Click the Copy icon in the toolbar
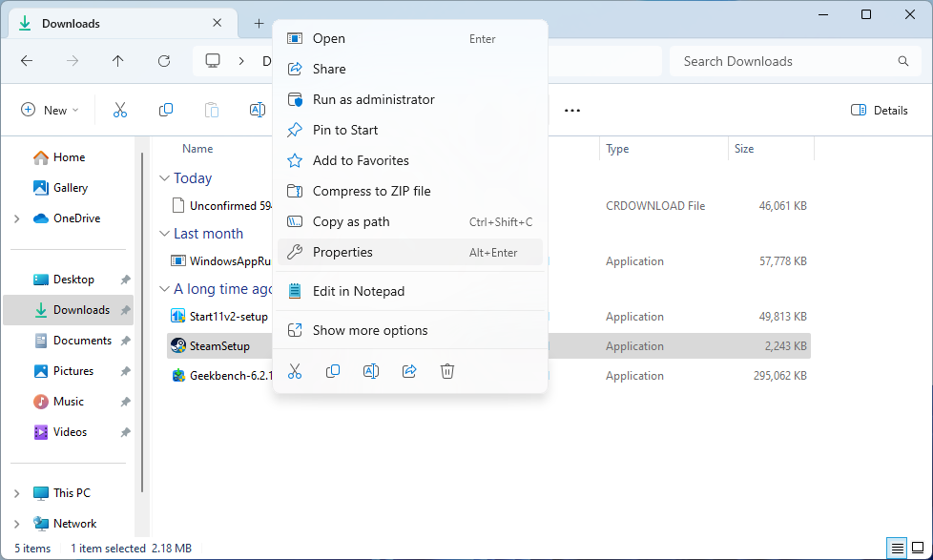The image size is (933, 560). (x=166, y=110)
